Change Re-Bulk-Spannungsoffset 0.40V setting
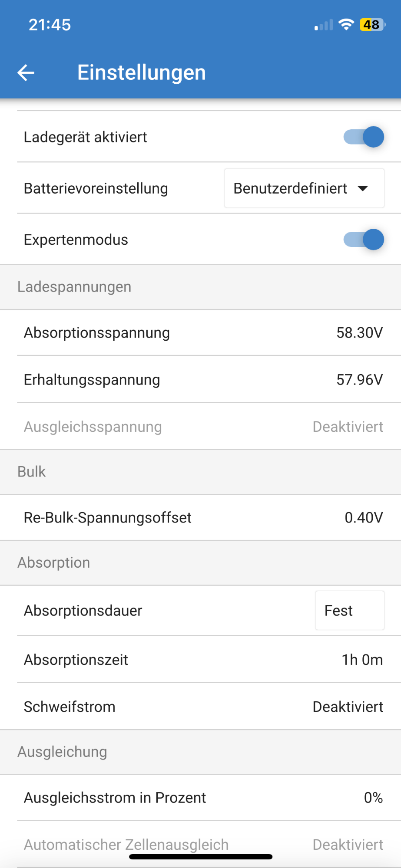This screenshot has width=401, height=868. pyautogui.click(x=363, y=517)
